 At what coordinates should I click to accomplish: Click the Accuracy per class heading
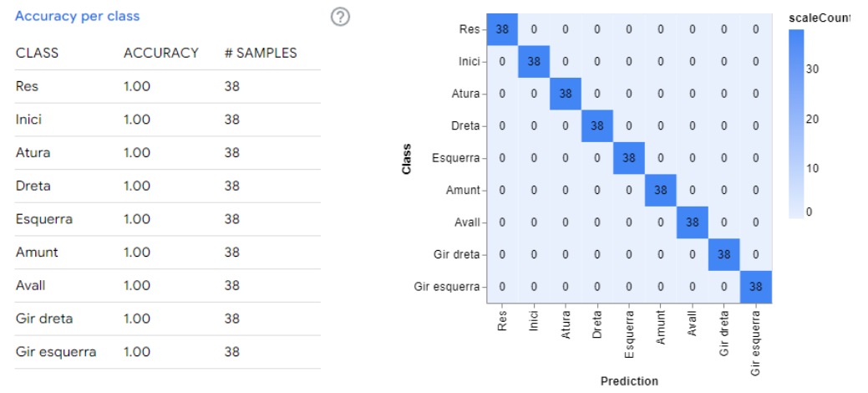click(x=77, y=16)
